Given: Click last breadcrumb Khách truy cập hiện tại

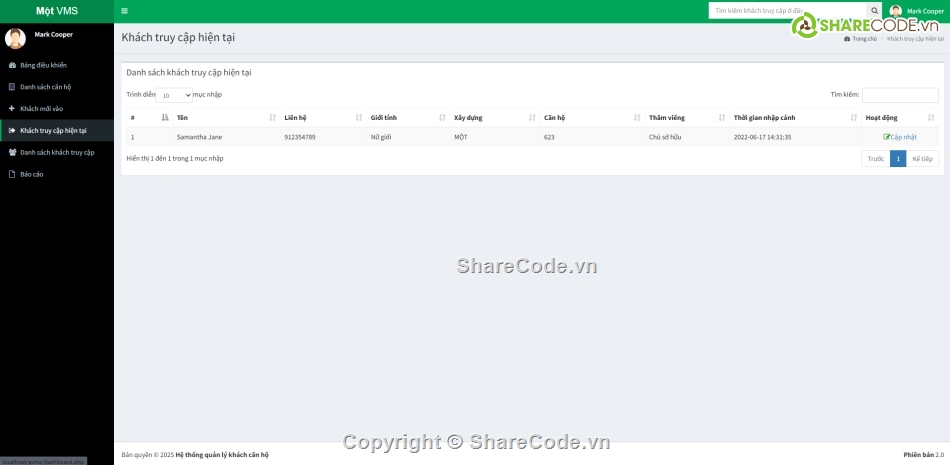Looking at the screenshot, I should click(x=915, y=39).
